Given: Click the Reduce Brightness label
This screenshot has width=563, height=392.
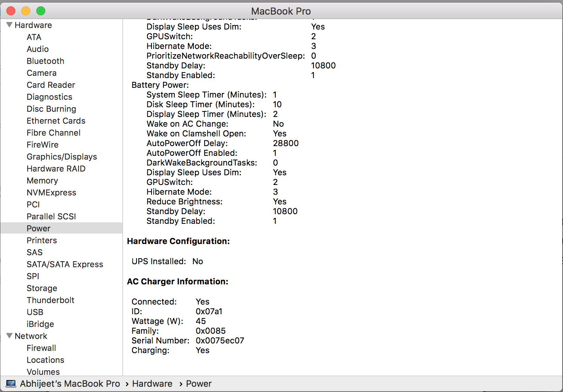Looking at the screenshot, I should pyautogui.click(x=184, y=201).
